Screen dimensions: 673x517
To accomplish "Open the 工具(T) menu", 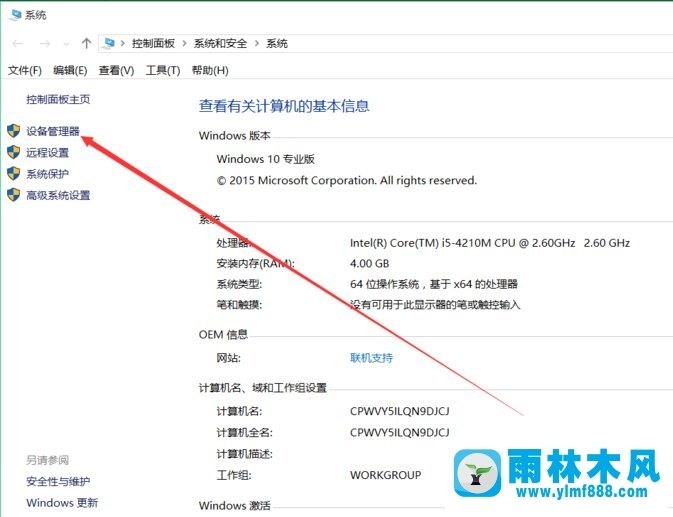I will [163, 70].
